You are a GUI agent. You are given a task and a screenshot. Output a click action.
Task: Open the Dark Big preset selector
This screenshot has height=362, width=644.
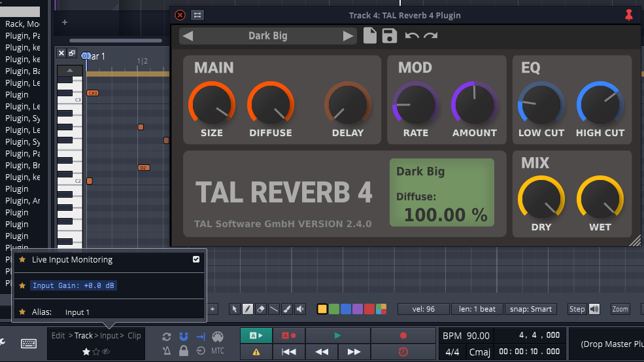(268, 36)
